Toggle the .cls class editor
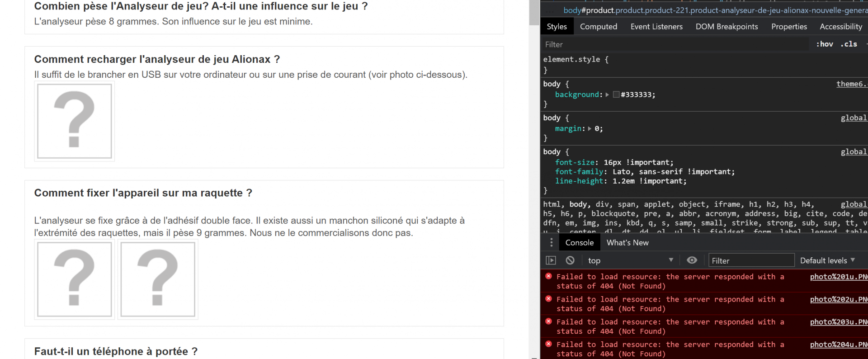Image resolution: width=868 pixels, height=359 pixels. click(x=849, y=44)
